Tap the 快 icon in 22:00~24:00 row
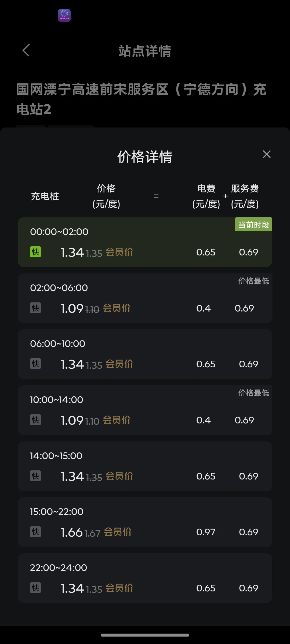Image resolution: width=290 pixels, height=644 pixels. tap(35, 588)
